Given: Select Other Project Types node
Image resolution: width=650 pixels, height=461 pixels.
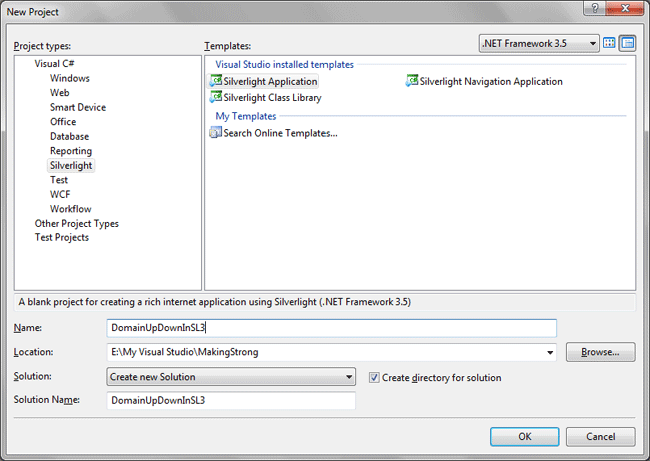Looking at the screenshot, I should [76, 223].
